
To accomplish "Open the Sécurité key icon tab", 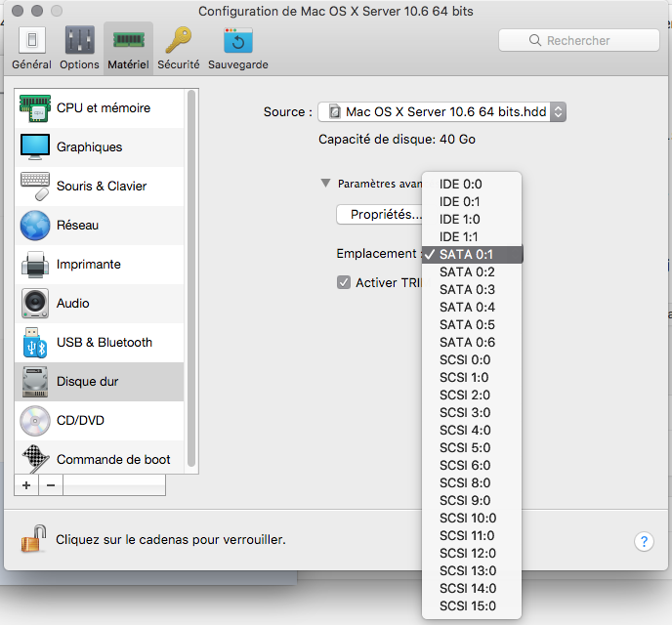I will point(179,40).
